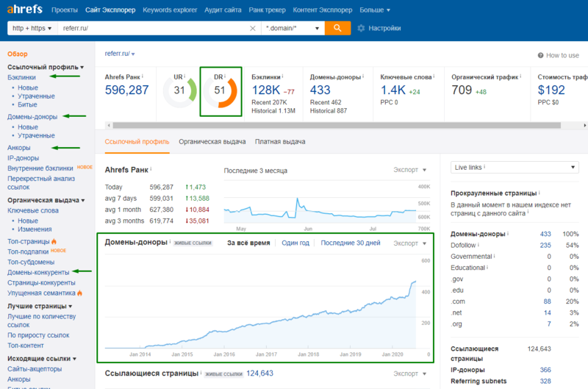Image resolution: width=588 pixels, height=389 pixels.
Task: Click the right arrow of the horizontal scrollbar
Action: point(585,125)
